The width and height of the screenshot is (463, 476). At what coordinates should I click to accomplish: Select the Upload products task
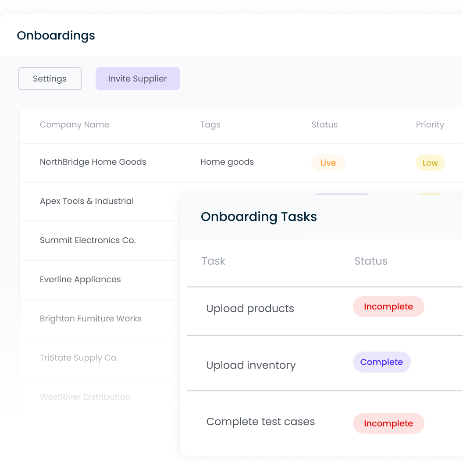(250, 308)
